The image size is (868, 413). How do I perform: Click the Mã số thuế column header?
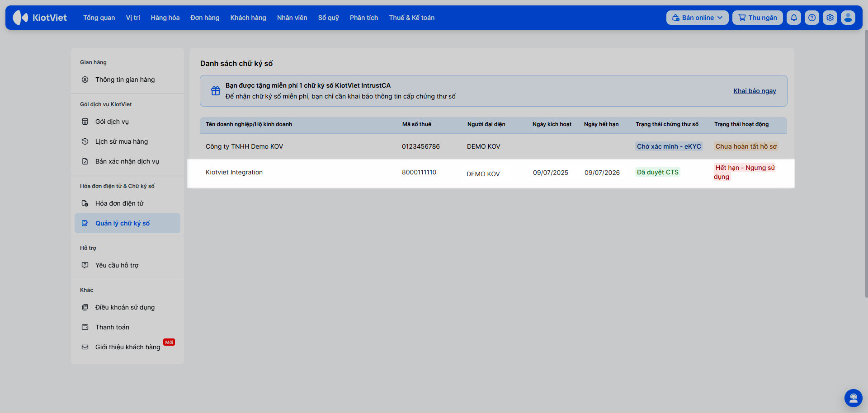[x=417, y=124]
